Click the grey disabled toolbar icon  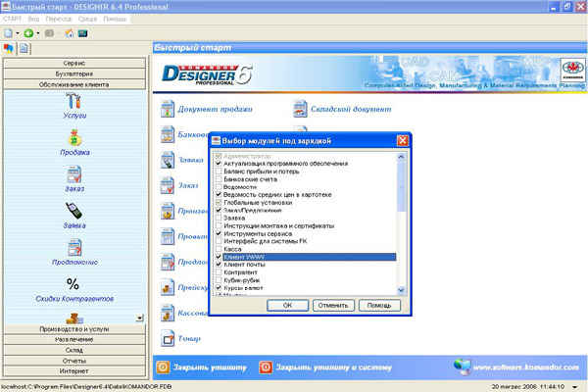tap(49, 33)
